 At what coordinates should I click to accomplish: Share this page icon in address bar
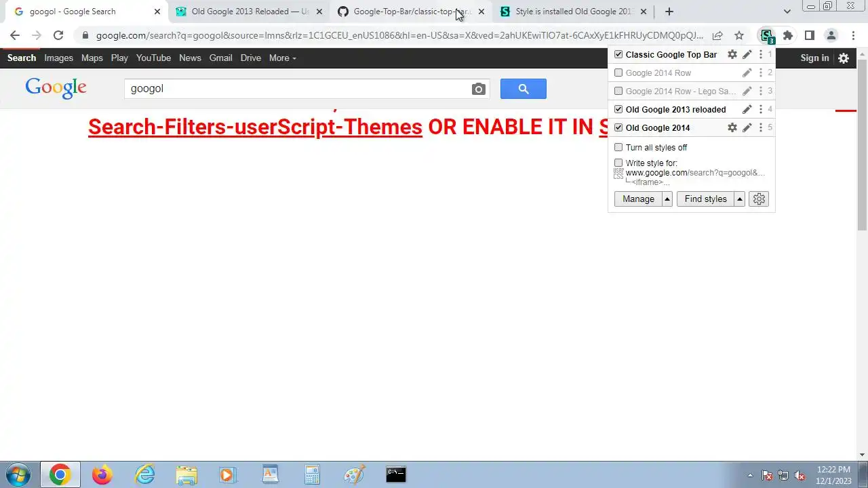click(717, 35)
